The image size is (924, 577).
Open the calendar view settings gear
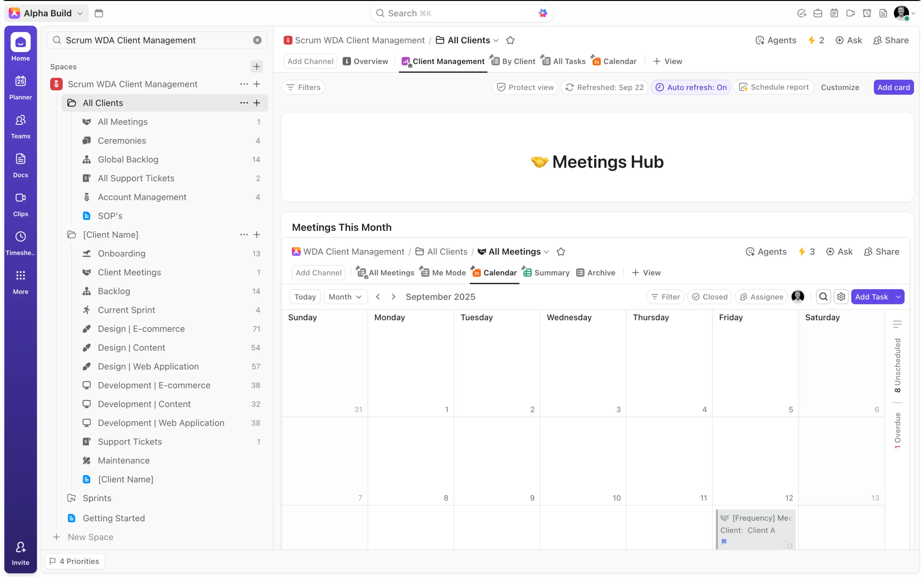coord(841,297)
